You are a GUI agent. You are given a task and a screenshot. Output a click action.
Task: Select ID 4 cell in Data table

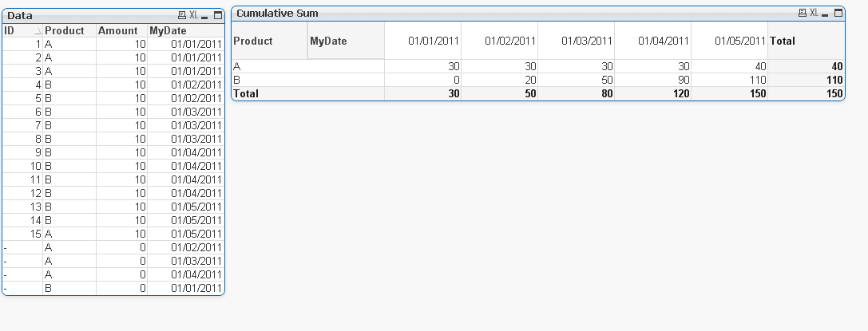(22, 85)
